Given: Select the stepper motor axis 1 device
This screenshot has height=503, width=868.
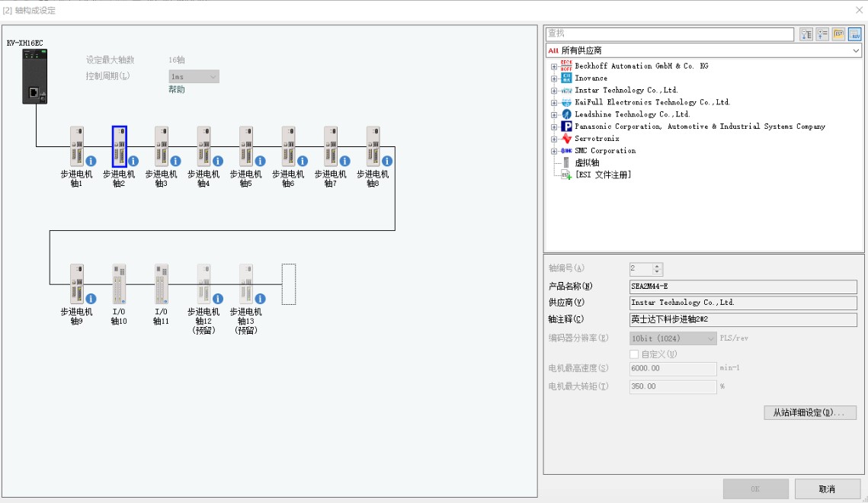Looking at the screenshot, I should click(76, 146).
